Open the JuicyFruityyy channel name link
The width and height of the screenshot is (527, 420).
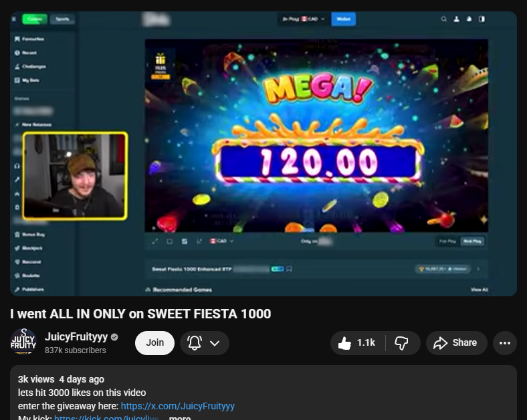click(x=76, y=336)
